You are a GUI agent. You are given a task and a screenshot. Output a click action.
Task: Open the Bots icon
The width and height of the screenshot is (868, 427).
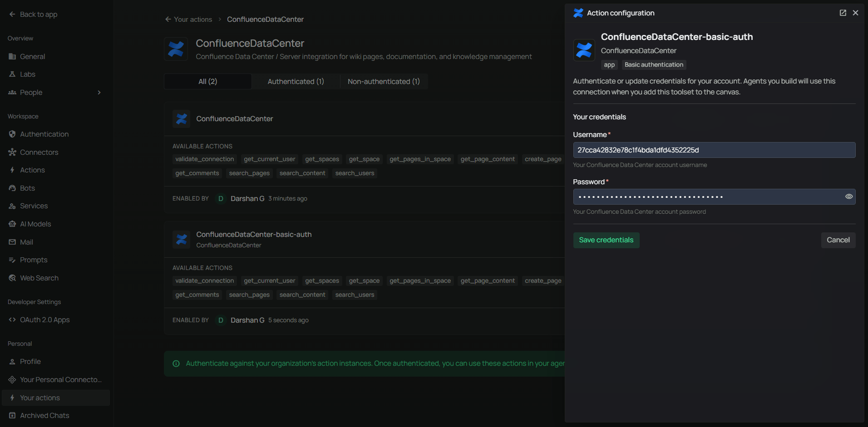(x=12, y=188)
